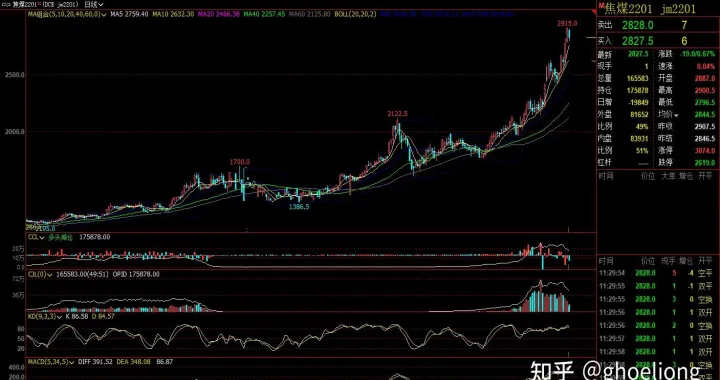The image size is (720, 380).
Task: Open the 日线 period dropdown
Action: (x=95, y=5)
